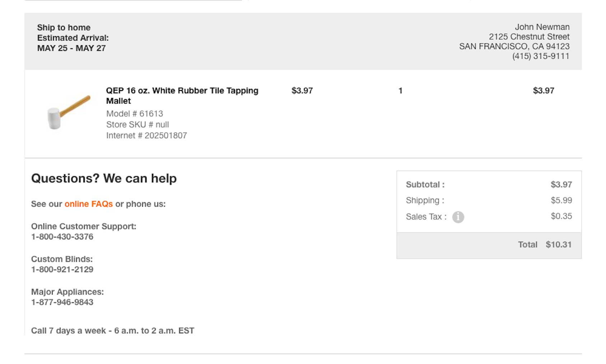Click the item quantity value 1

click(x=400, y=91)
